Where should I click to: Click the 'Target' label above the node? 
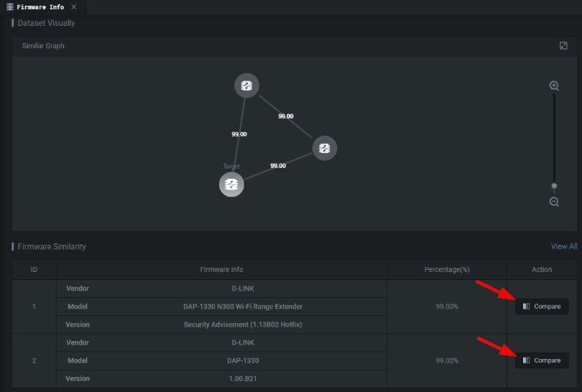point(231,167)
